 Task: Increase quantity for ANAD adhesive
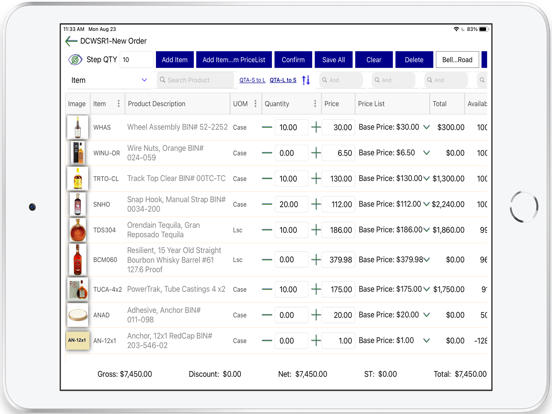point(316,315)
